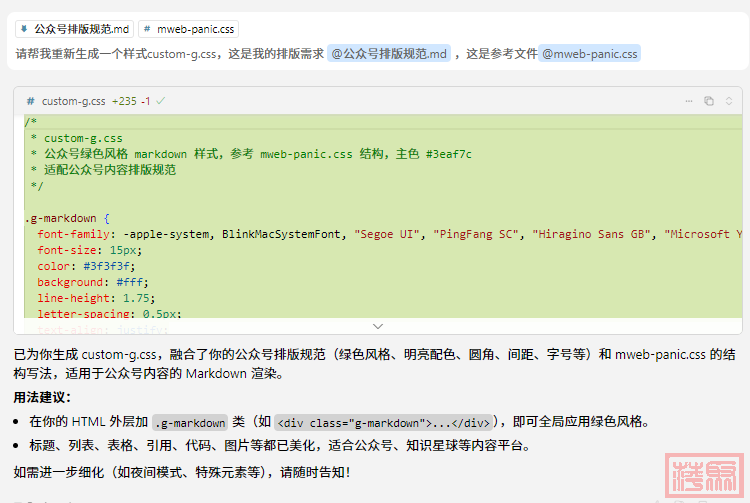Click the applied checkmark icon in code header
Image resolution: width=750 pixels, height=503 pixels.
click(161, 101)
